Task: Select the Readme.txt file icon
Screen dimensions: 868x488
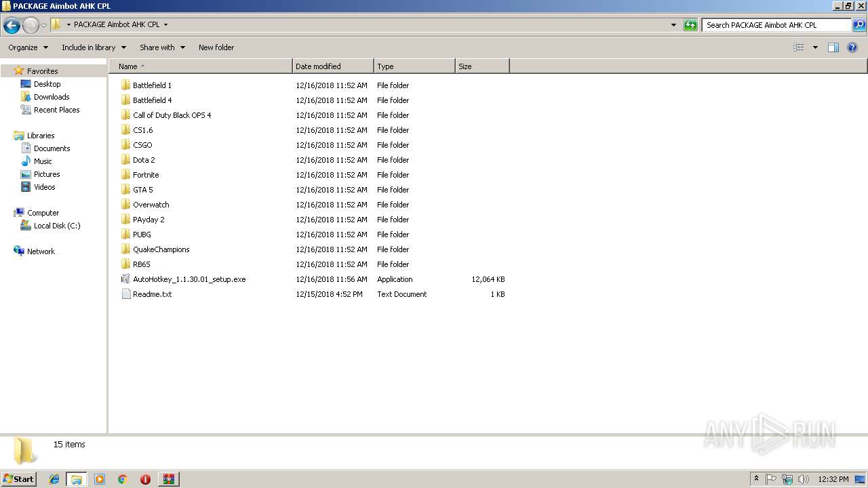Action: (x=125, y=294)
